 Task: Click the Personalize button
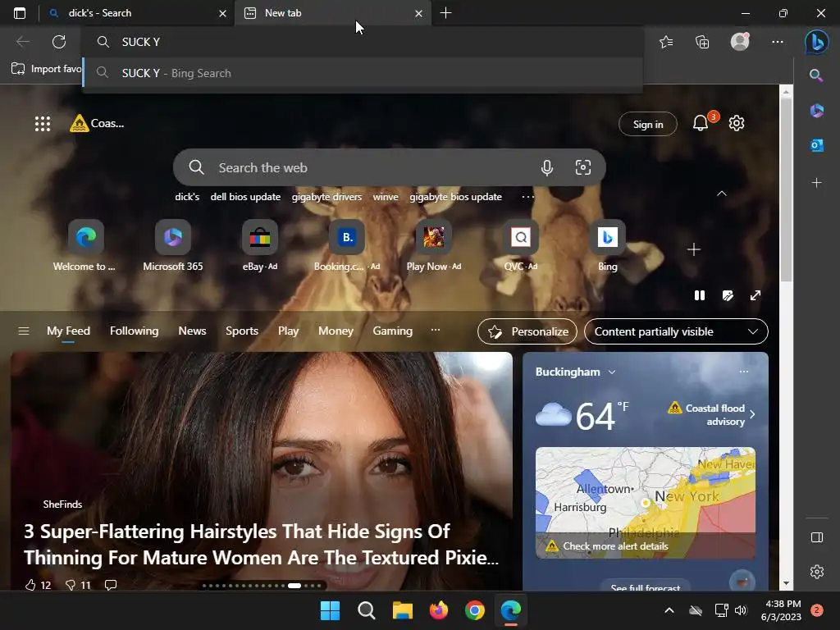(527, 331)
